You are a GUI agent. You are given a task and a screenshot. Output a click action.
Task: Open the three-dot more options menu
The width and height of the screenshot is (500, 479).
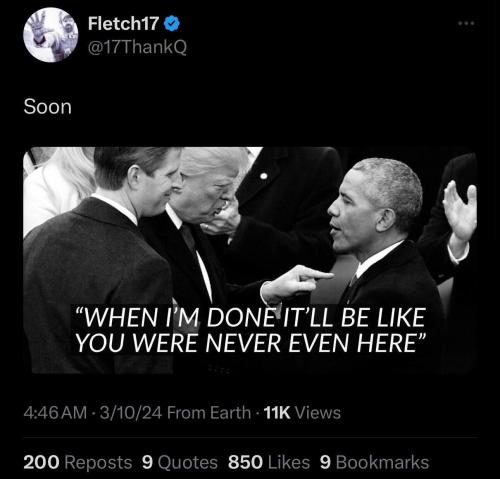click(466, 23)
